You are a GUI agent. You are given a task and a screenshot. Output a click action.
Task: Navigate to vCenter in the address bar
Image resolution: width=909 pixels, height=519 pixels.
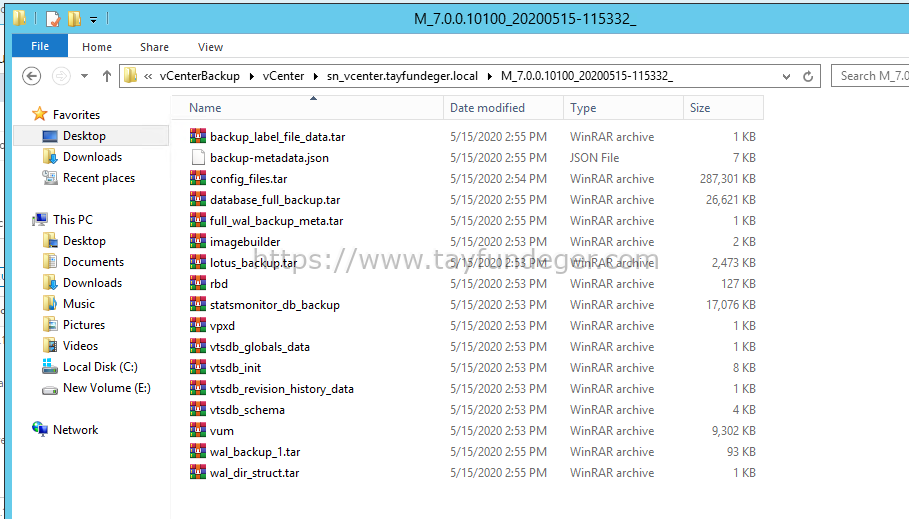tap(283, 76)
